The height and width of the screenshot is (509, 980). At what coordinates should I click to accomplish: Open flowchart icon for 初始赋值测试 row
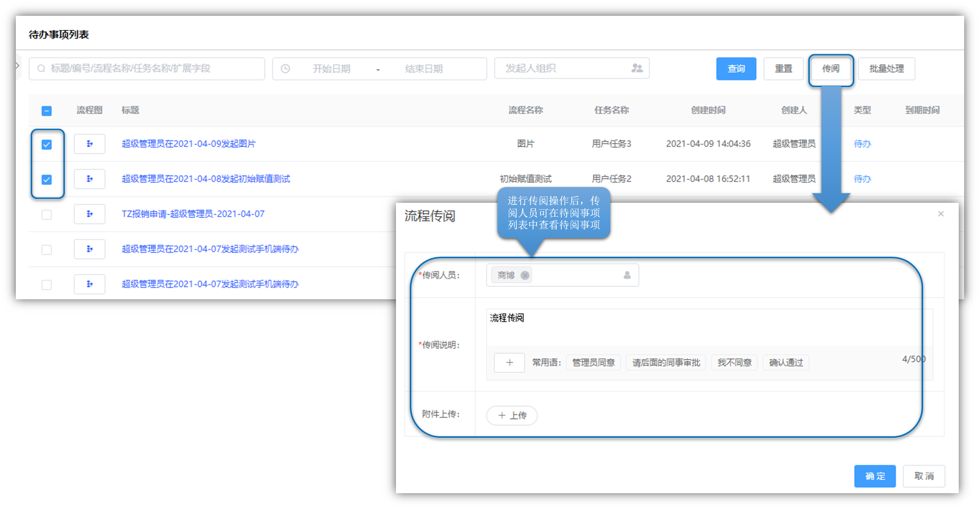[x=90, y=179]
